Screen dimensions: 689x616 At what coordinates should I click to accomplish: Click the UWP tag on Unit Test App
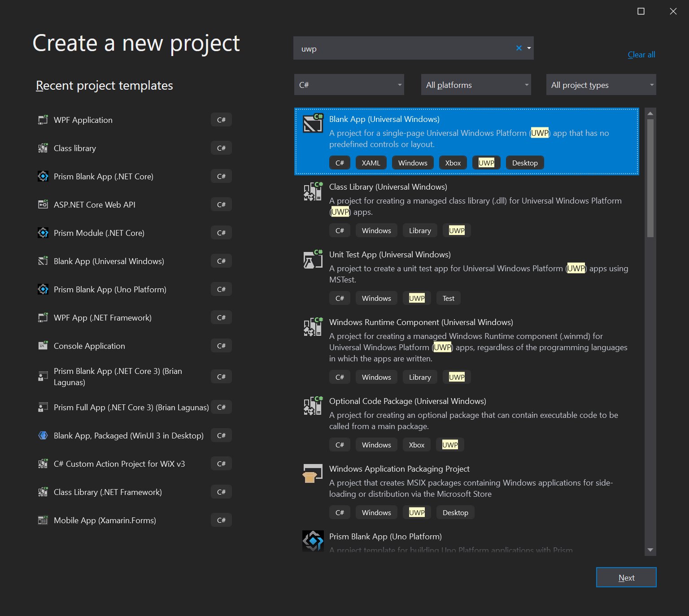coord(417,298)
